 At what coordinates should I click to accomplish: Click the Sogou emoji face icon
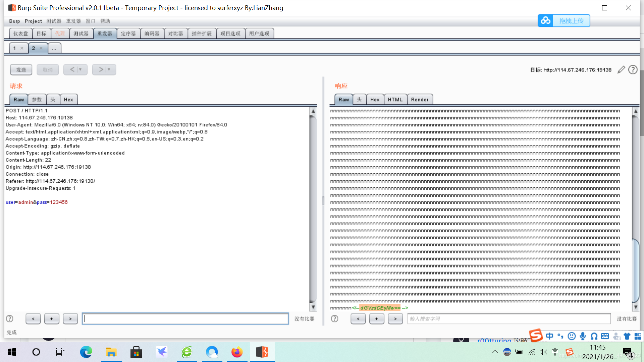pos(572,336)
